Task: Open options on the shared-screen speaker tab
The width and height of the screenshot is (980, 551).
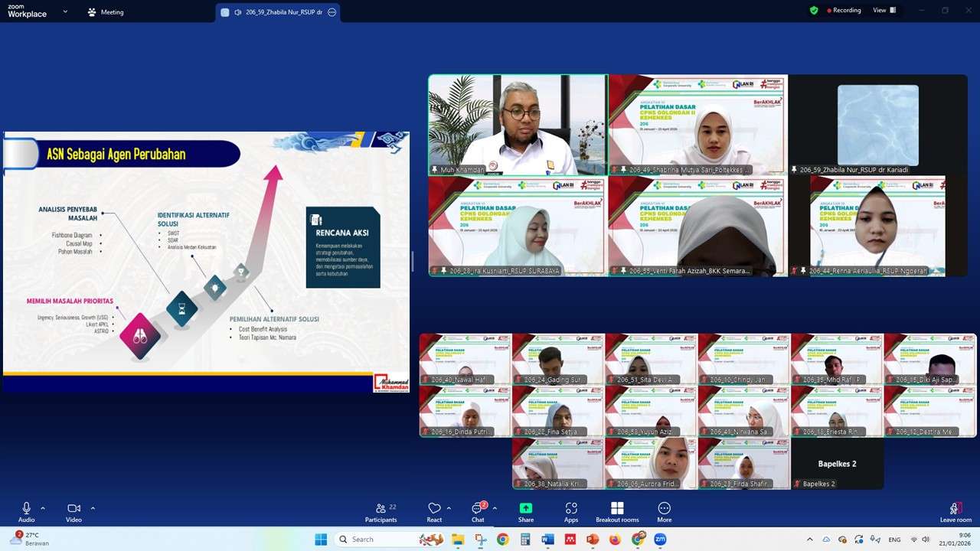Action: pos(332,12)
